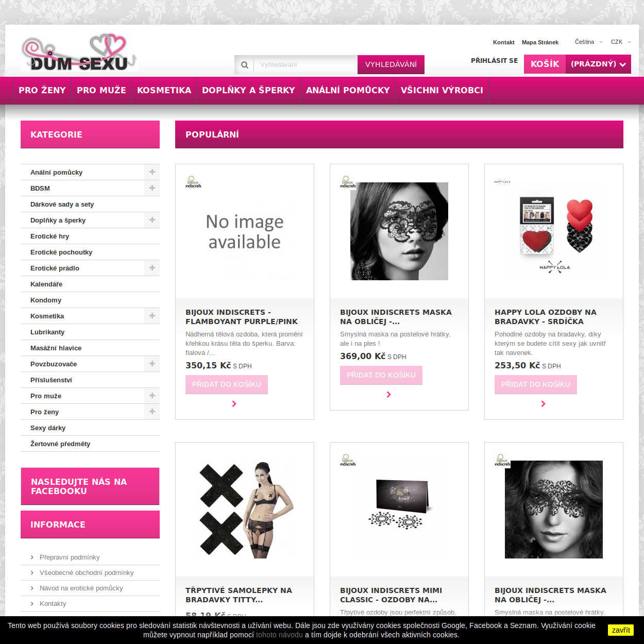The height and width of the screenshot is (644, 644).
Task: Open DOPLŇKY A ŠPERKY main menu
Action: pyautogui.click(x=248, y=90)
